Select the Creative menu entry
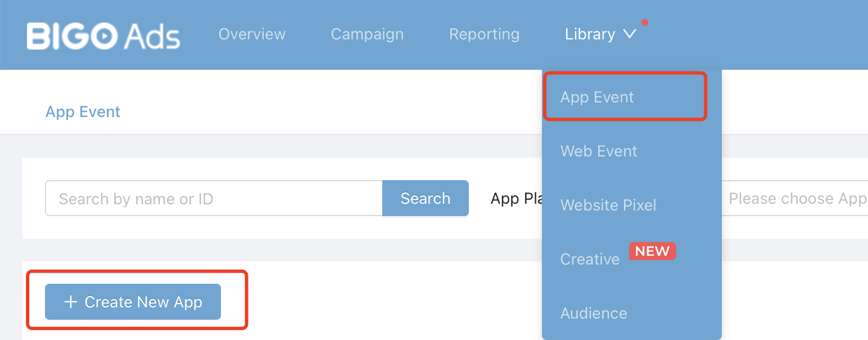 click(x=590, y=260)
